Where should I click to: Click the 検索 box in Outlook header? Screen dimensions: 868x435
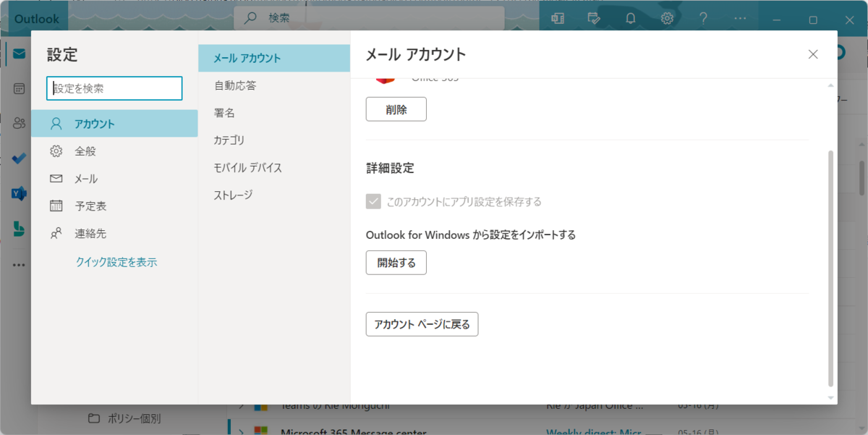click(x=369, y=18)
